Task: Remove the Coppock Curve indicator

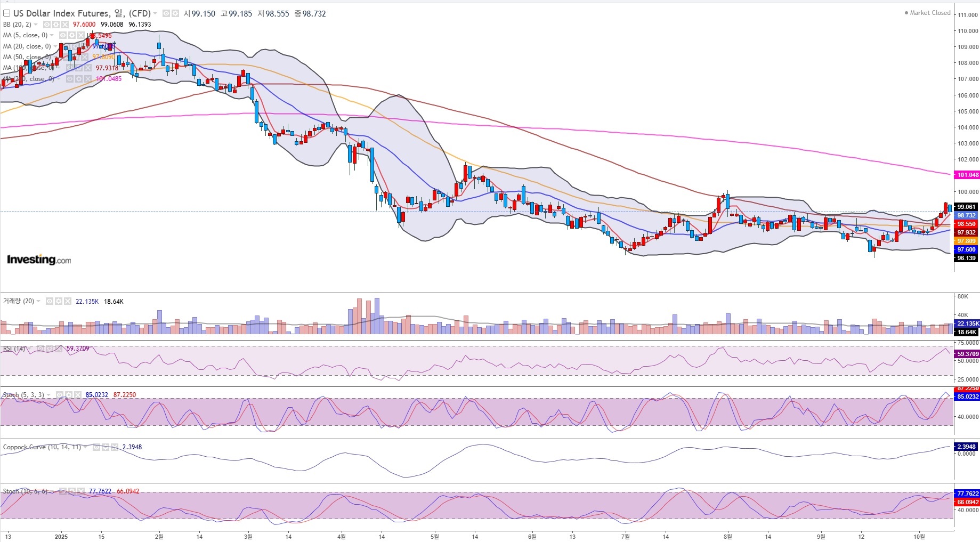Action: [115, 447]
